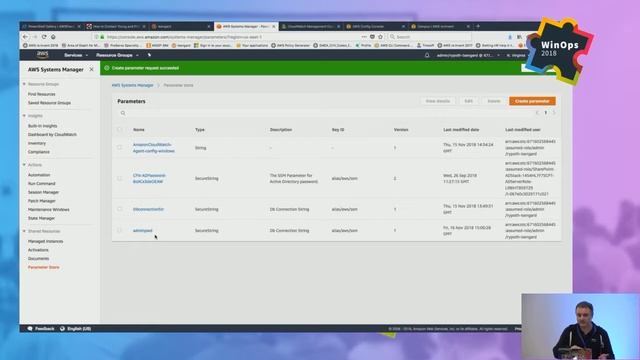Screen dimensions: 640x360
Task: Open Compliance in sidebar
Action: [x=39, y=152]
